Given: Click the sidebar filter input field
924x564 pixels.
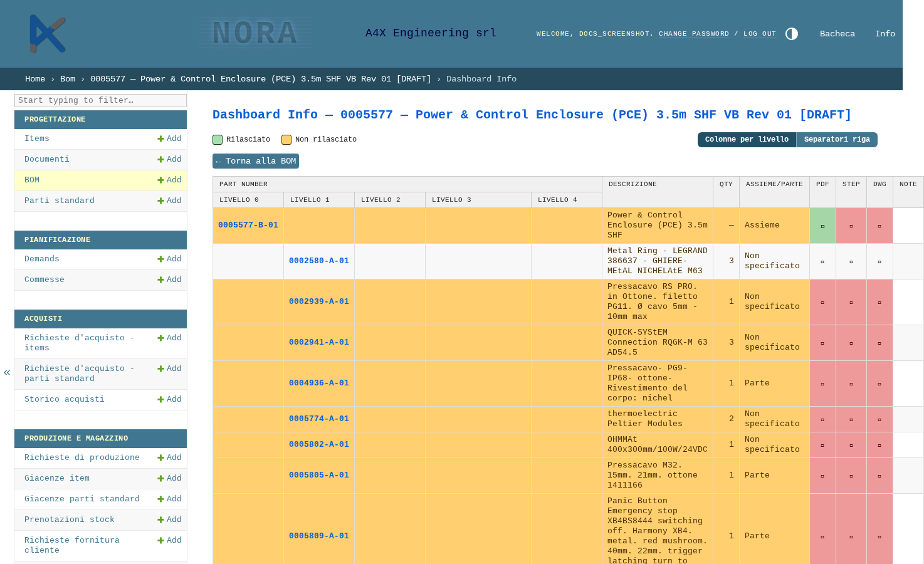Looking at the screenshot, I should [100, 100].
